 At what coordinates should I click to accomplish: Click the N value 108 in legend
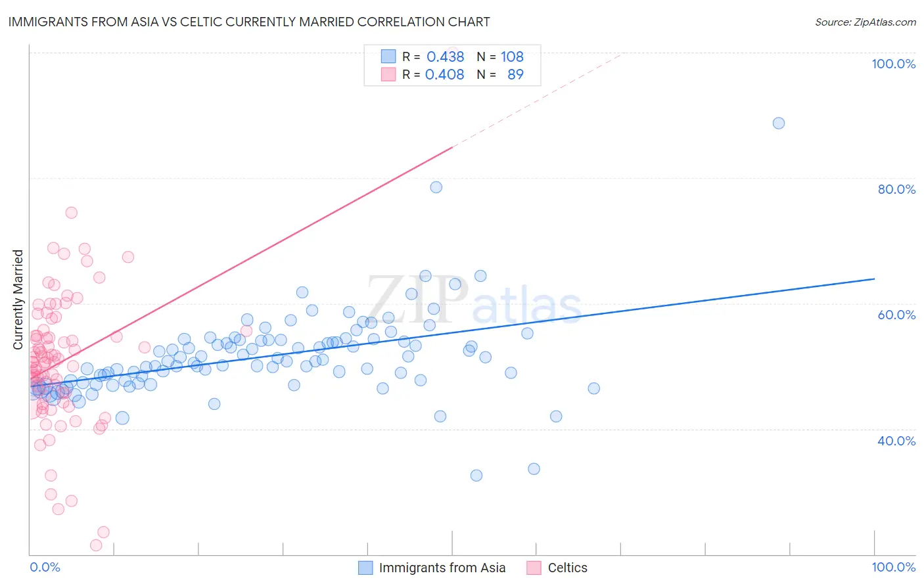513,56
